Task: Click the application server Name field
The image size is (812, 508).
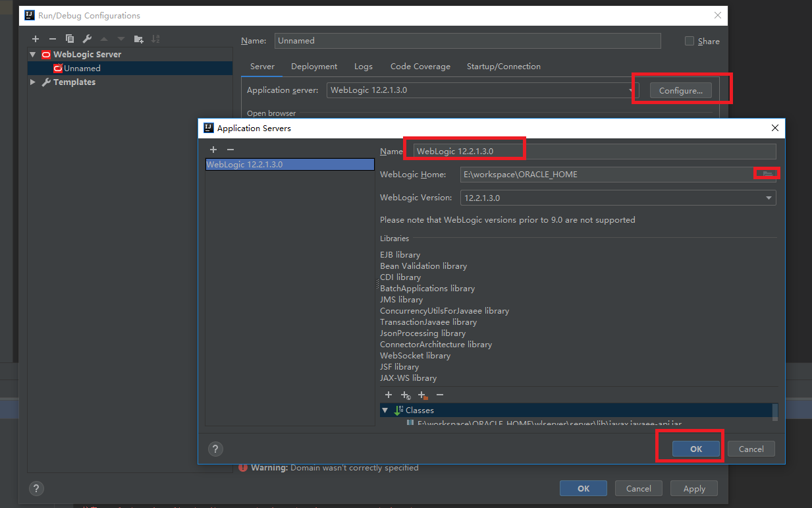Action: [595, 151]
